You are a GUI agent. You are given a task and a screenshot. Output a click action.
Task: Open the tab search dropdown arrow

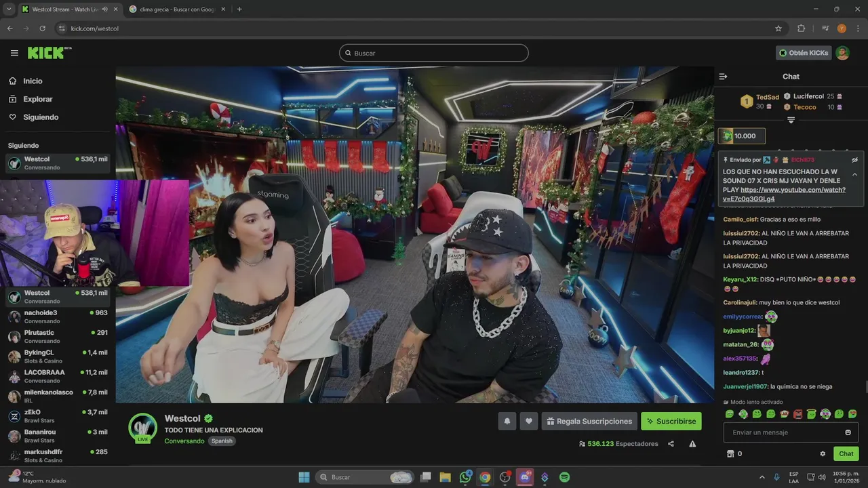click(9, 9)
